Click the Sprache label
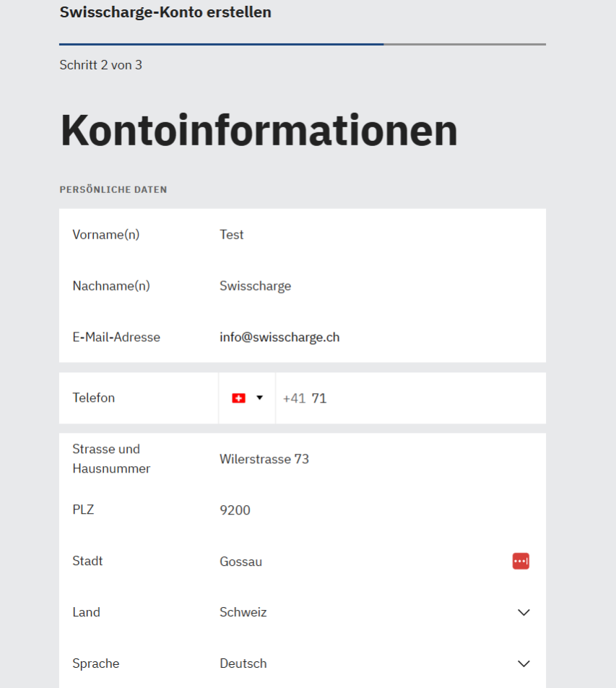This screenshot has width=616, height=688. pos(96,664)
